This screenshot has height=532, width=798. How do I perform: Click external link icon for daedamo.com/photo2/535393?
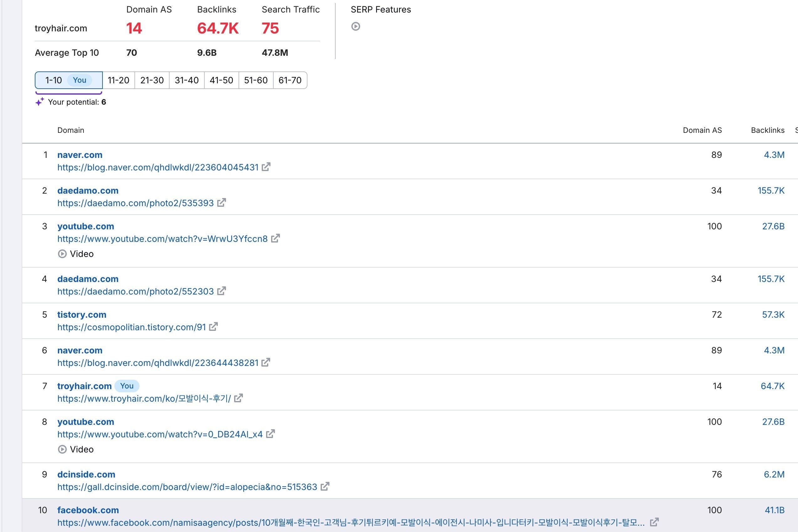[221, 202]
